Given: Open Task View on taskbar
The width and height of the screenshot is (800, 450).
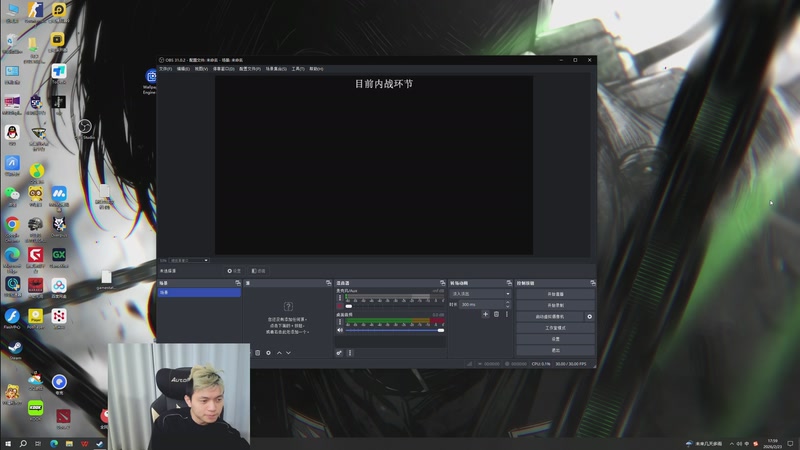Looking at the screenshot, I should click(x=38, y=444).
